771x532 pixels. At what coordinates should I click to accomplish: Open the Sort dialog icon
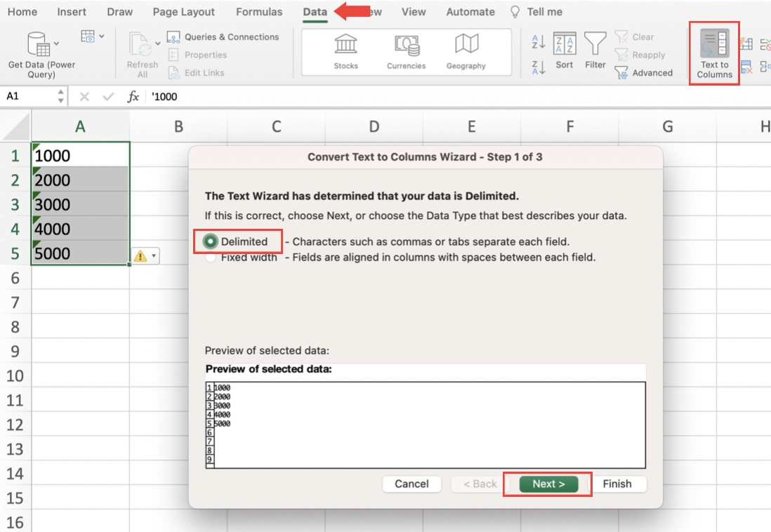[565, 44]
